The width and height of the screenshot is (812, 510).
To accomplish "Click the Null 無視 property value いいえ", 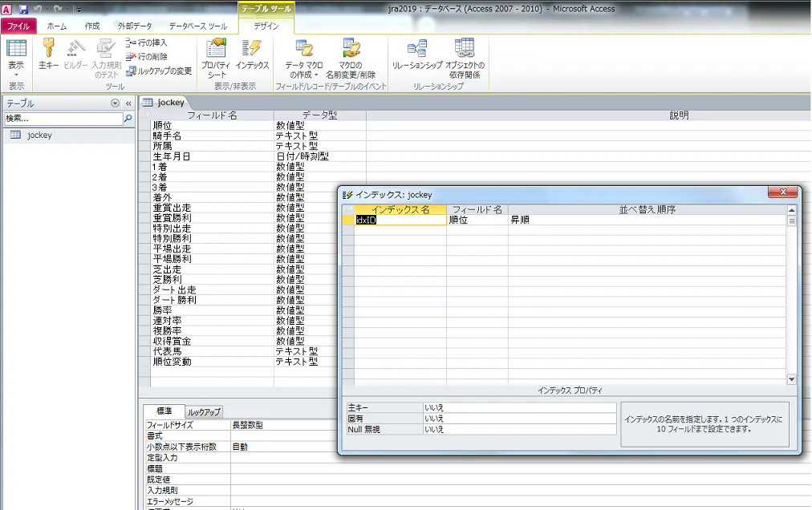I will [x=519, y=430].
